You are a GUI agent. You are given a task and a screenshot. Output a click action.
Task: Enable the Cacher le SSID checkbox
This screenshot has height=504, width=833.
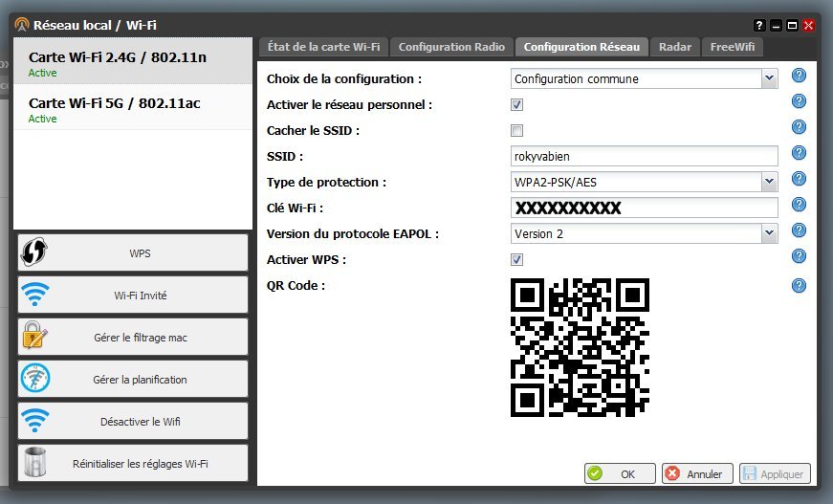(516, 130)
